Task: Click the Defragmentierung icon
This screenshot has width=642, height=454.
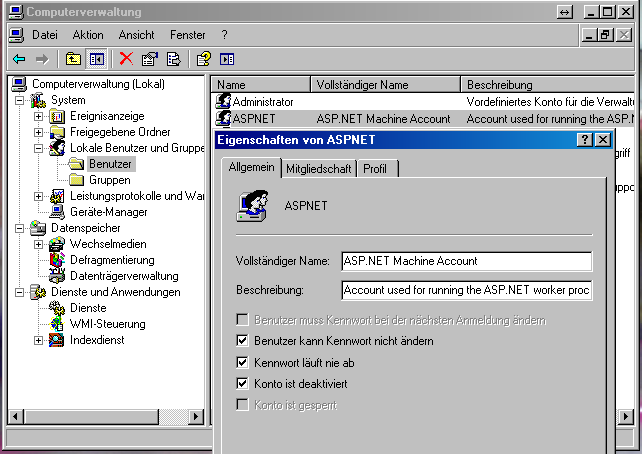Action: point(57,260)
